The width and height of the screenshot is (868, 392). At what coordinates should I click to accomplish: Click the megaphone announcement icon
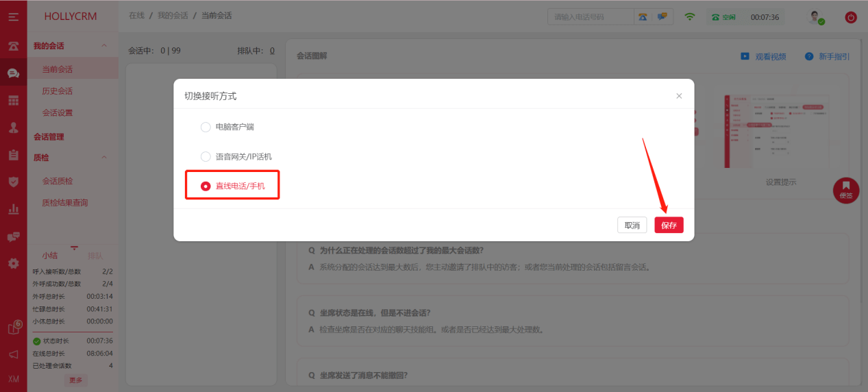pyautogui.click(x=13, y=354)
